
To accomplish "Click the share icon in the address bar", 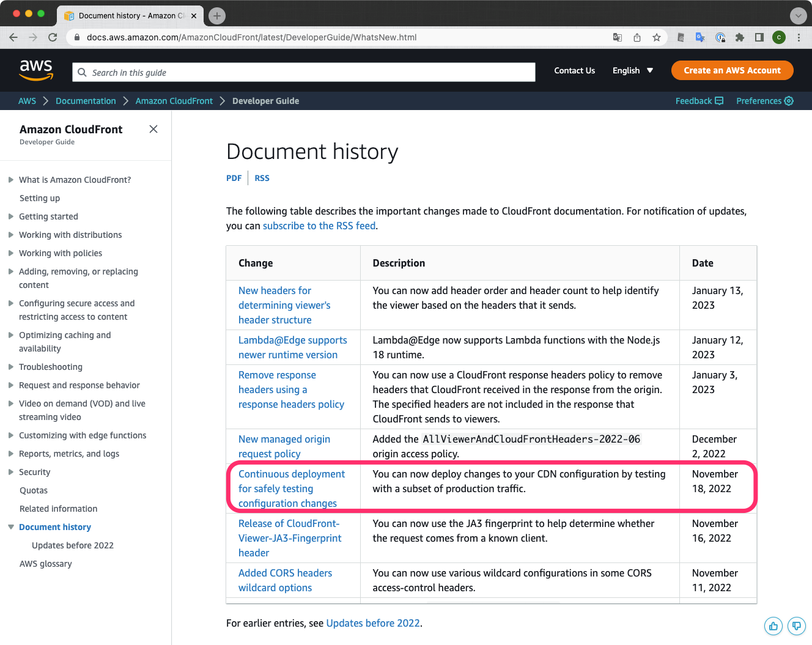I will [637, 37].
